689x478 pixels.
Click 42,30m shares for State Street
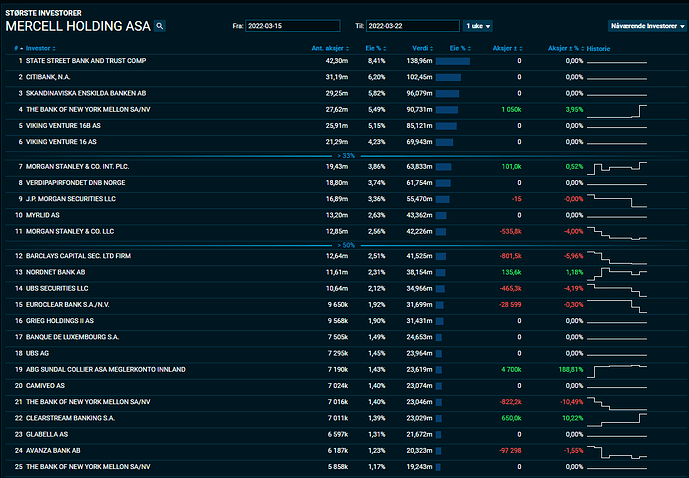(337, 61)
